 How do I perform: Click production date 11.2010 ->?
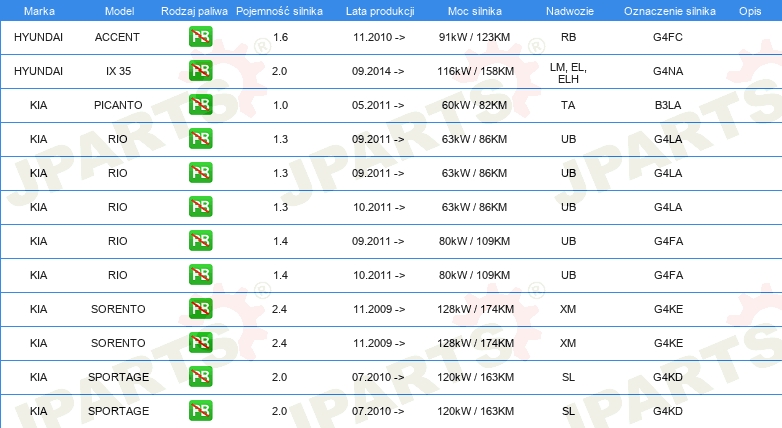point(379,37)
